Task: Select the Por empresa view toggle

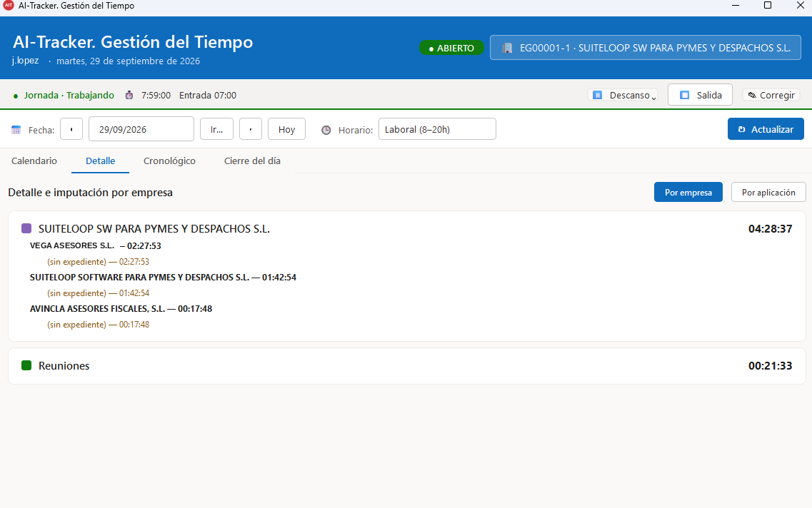Action: coord(688,193)
